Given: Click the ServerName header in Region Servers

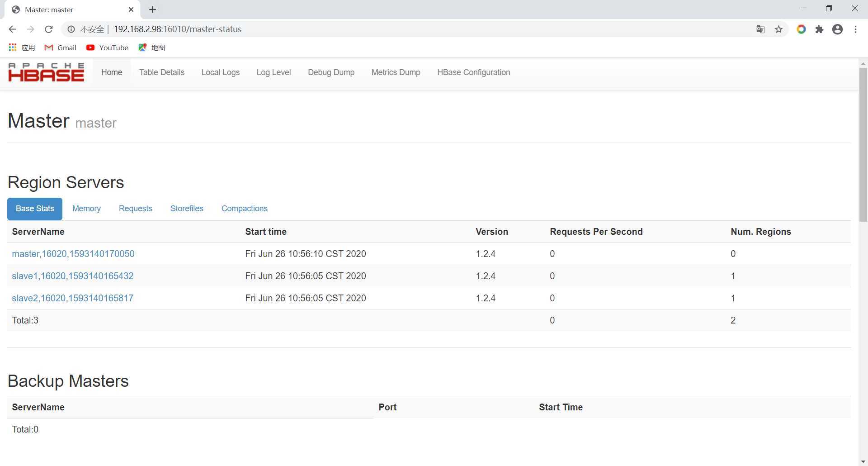Looking at the screenshot, I should (x=38, y=232).
